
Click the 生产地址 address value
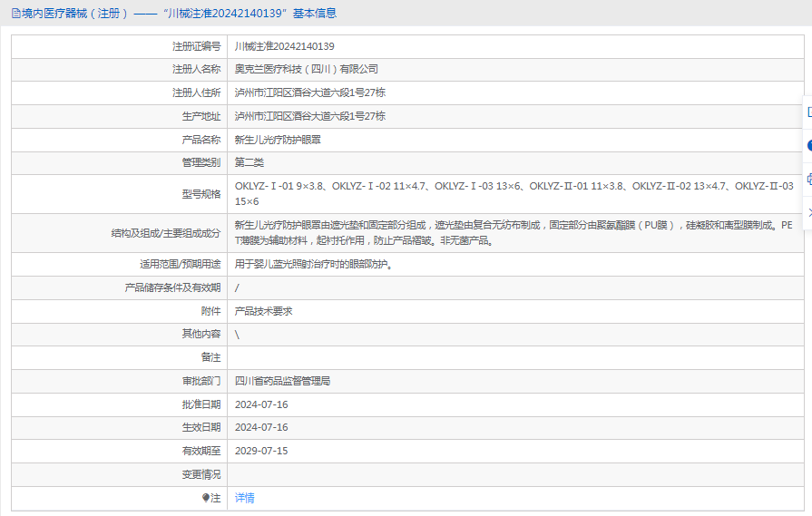(309, 116)
